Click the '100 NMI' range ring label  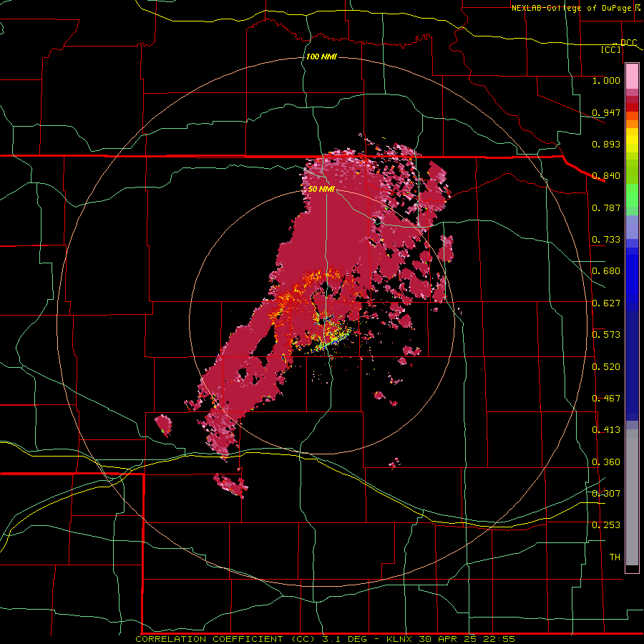coord(321,57)
